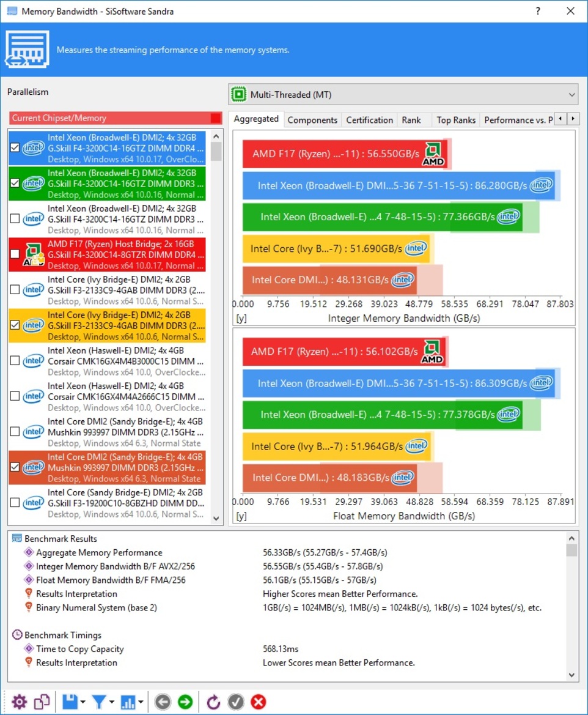Click the Benchmark Results section icon
588x715 pixels.
click(17, 538)
